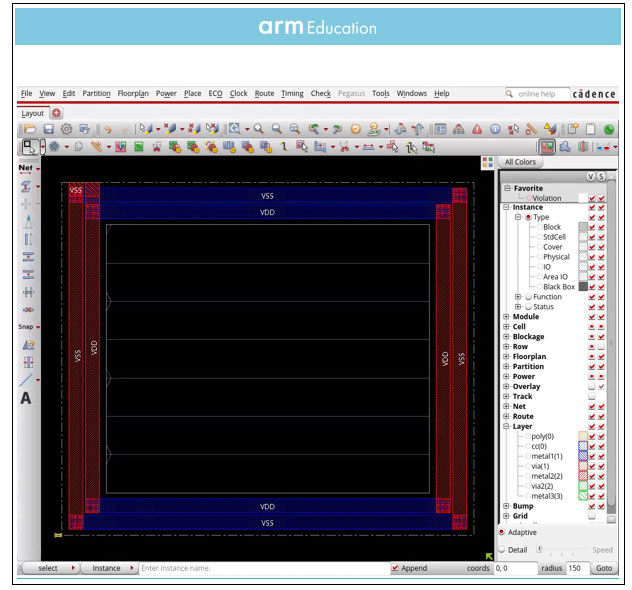
Task: Open the Floorplan menu
Action: pyautogui.click(x=133, y=93)
